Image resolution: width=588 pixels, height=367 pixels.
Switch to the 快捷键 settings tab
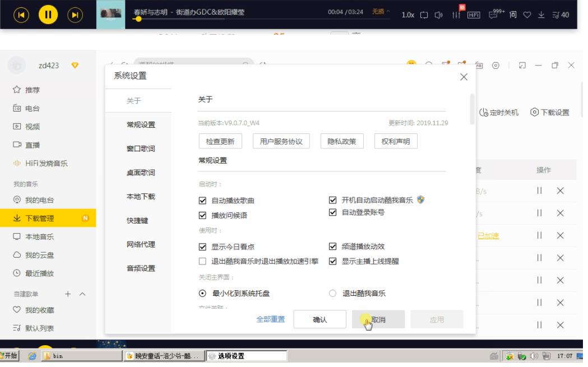137,221
